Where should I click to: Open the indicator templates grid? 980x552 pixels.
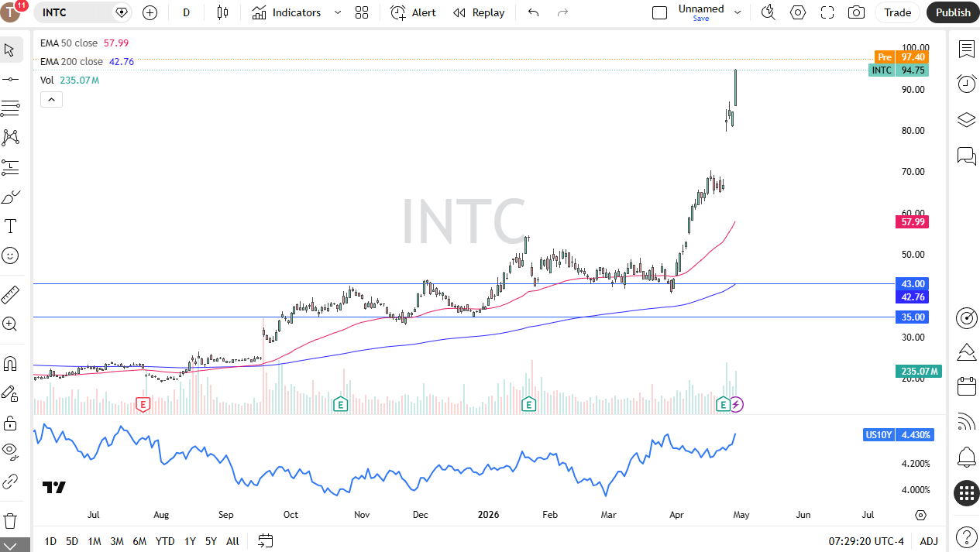coord(362,12)
